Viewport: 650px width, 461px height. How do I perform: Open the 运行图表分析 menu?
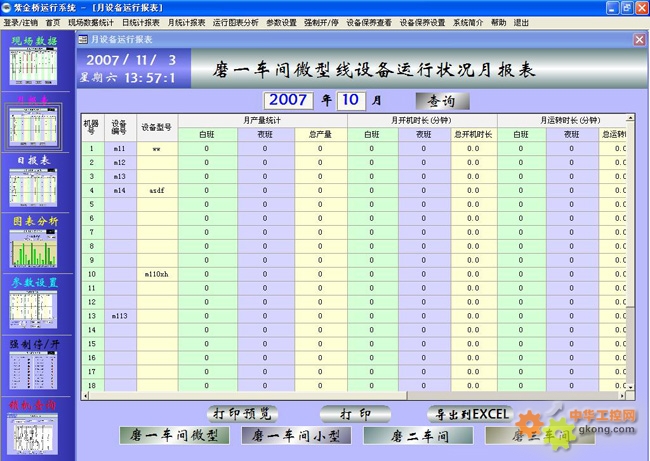[x=235, y=21]
